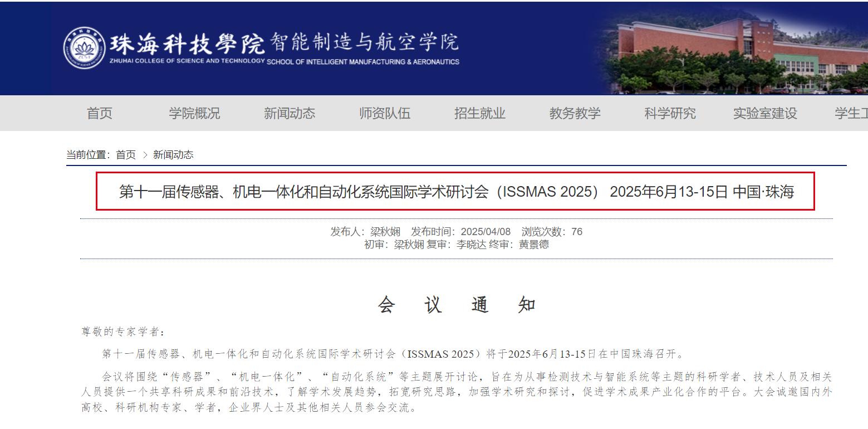868x429 pixels.
Task: Click the publisher name 发布人：梁秋娴
Action: [x=365, y=232]
